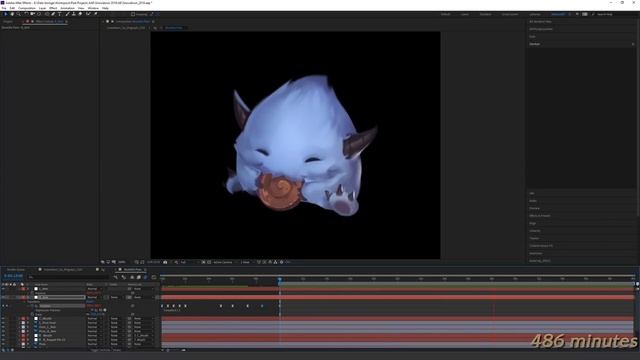
Task: Open the Effect menu
Action: pos(53,8)
